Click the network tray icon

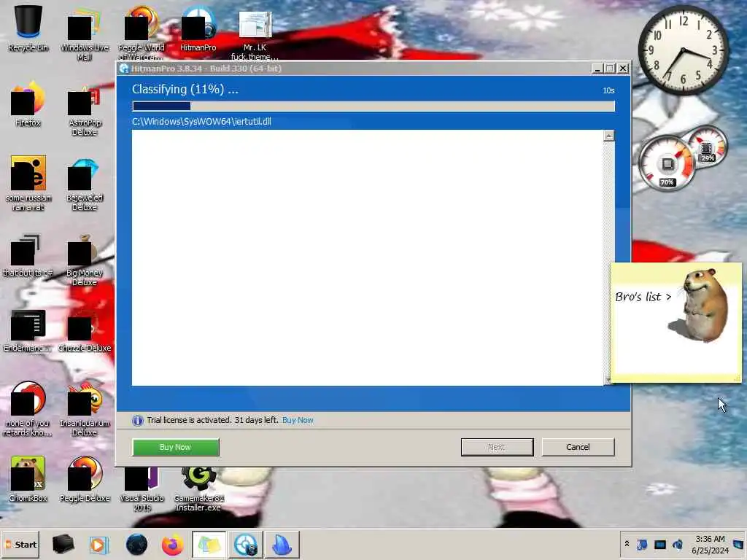tap(642, 544)
